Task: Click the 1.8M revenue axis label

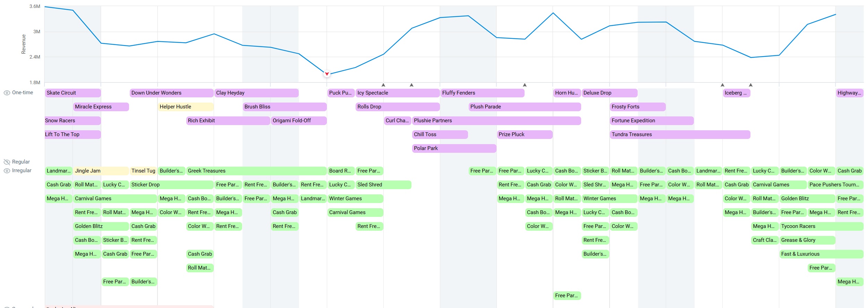Action: pos(35,82)
